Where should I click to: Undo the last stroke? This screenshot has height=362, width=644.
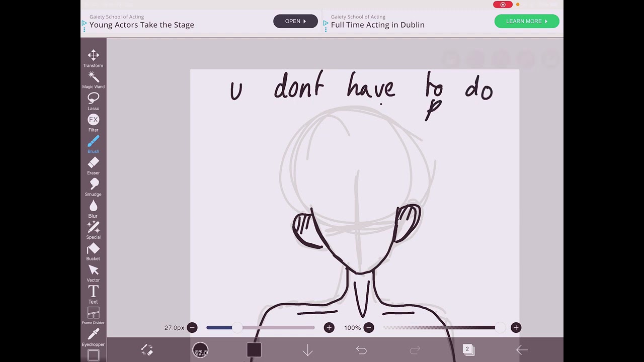pyautogui.click(x=361, y=350)
